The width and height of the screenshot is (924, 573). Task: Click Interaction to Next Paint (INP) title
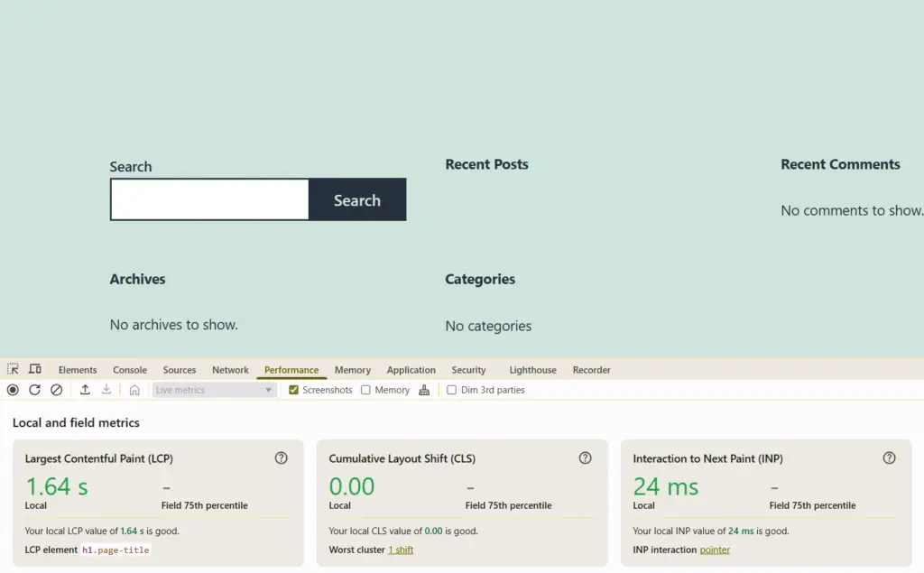coord(707,458)
